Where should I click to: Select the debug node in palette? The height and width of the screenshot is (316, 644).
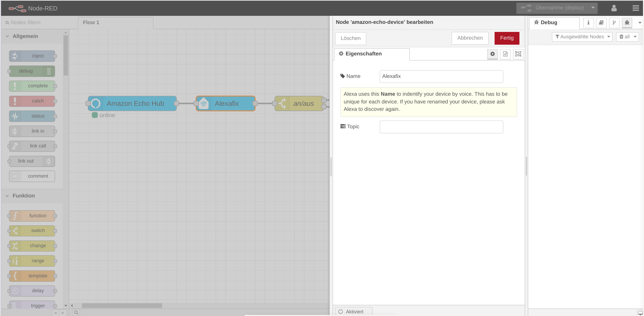(x=32, y=71)
